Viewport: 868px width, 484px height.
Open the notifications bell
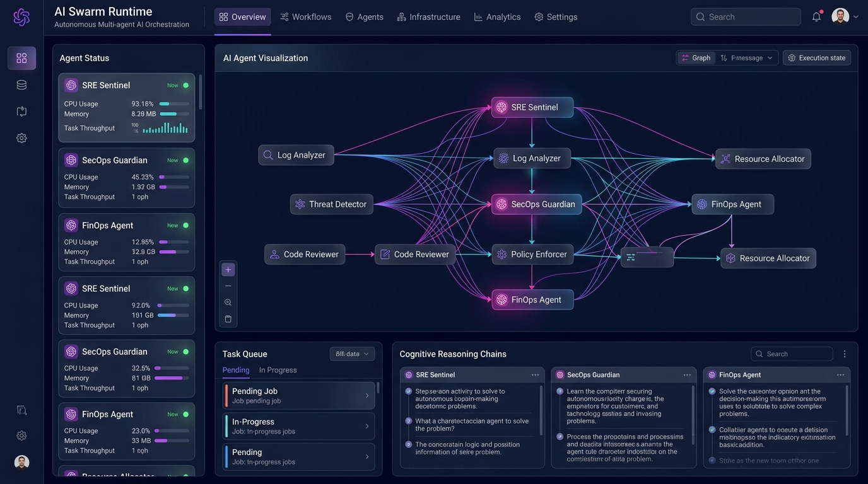[816, 17]
